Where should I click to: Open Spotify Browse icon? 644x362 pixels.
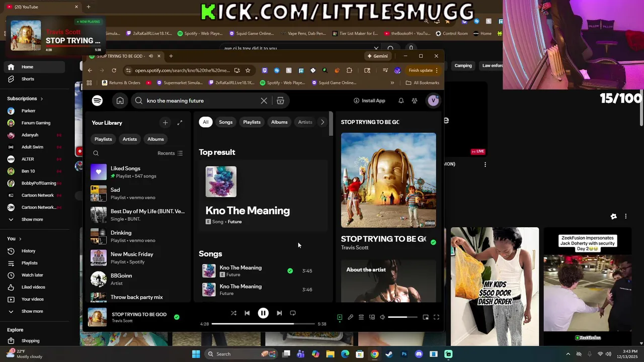click(280, 101)
